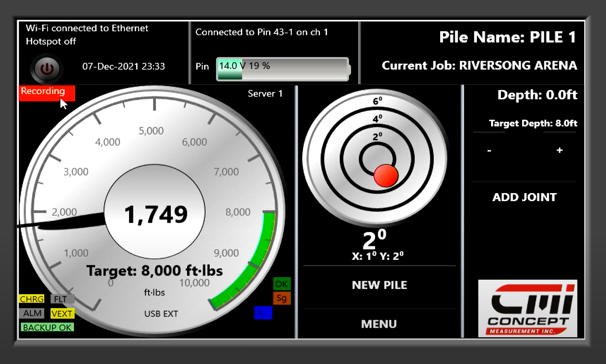606x364 pixels.
Task: Click the CMI Concept Measurement logo
Action: 527,308
